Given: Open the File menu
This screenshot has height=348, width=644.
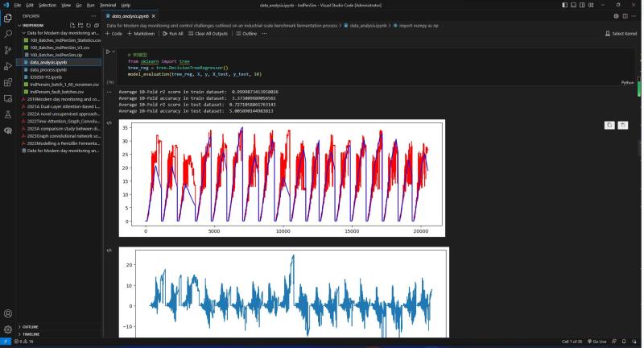Looking at the screenshot, I should tap(17, 5).
